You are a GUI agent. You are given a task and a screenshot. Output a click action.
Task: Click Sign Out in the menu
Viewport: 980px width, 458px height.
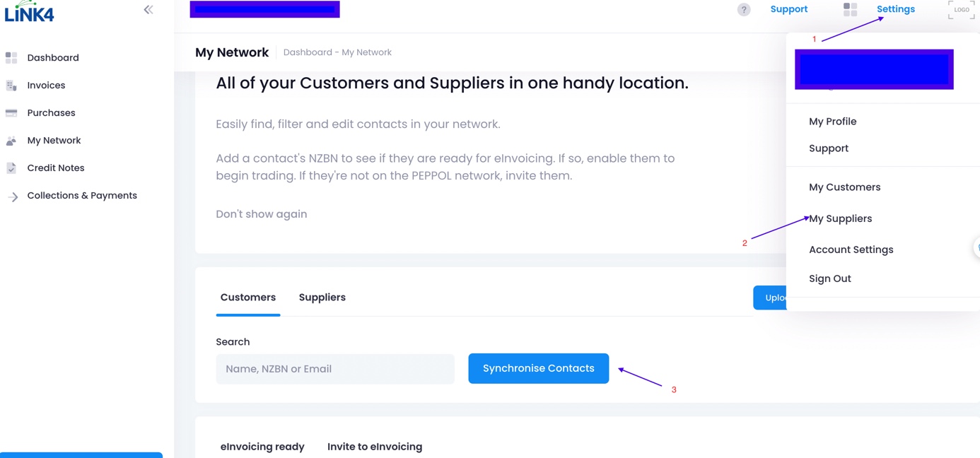[829, 278]
